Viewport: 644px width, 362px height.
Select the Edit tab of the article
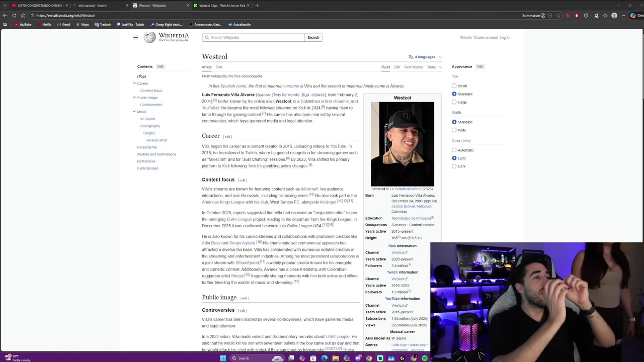pos(397,67)
